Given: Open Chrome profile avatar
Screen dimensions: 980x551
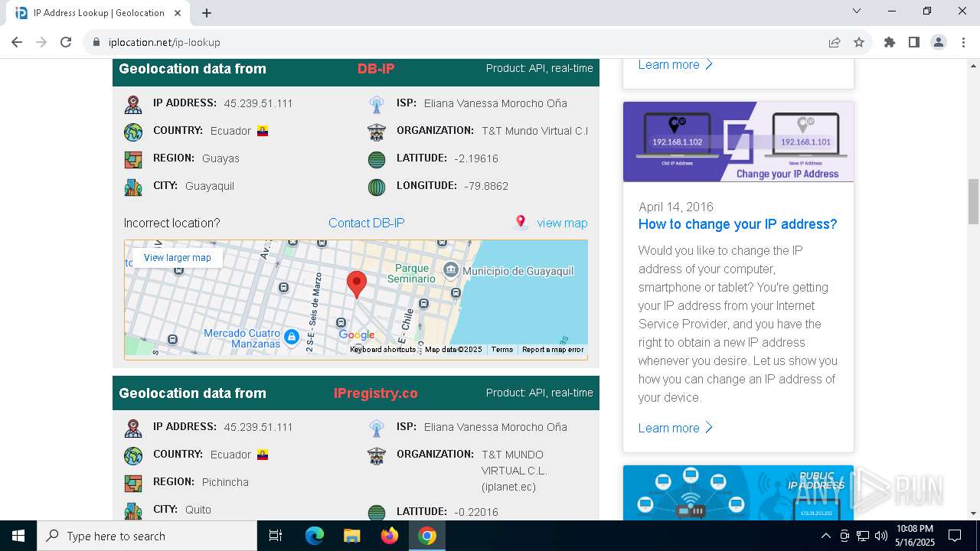Looking at the screenshot, I should (939, 42).
